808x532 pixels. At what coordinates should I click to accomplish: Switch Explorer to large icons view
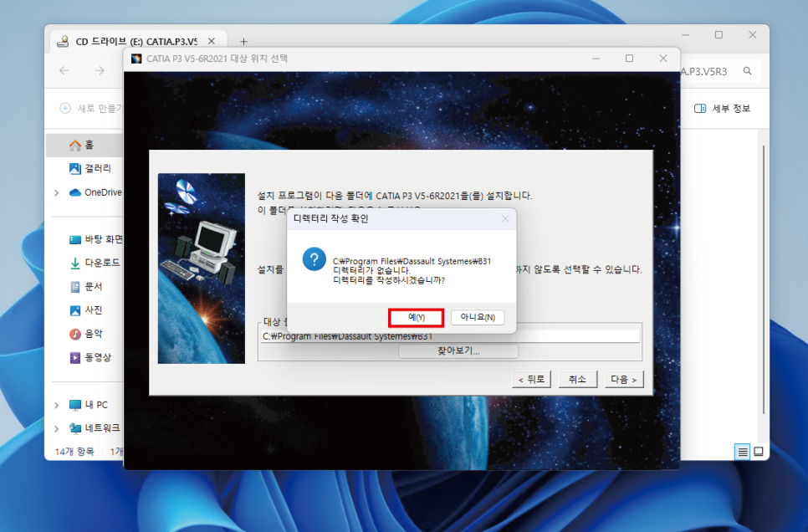pos(759,452)
